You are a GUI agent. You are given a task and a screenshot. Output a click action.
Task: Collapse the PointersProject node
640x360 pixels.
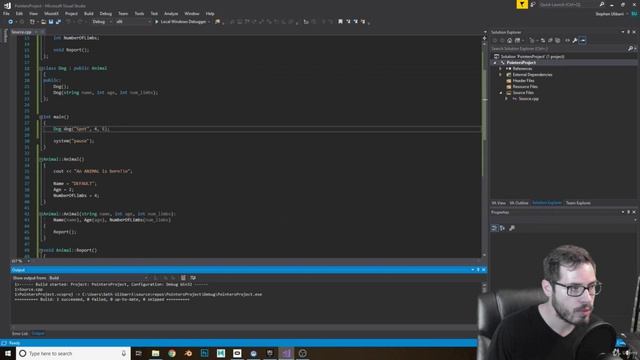click(495, 62)
